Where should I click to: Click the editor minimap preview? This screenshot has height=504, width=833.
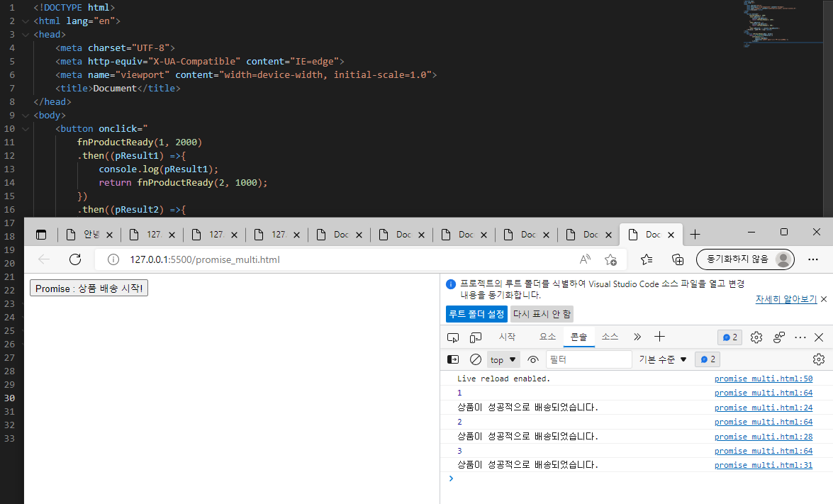click(x=783, y=24)
